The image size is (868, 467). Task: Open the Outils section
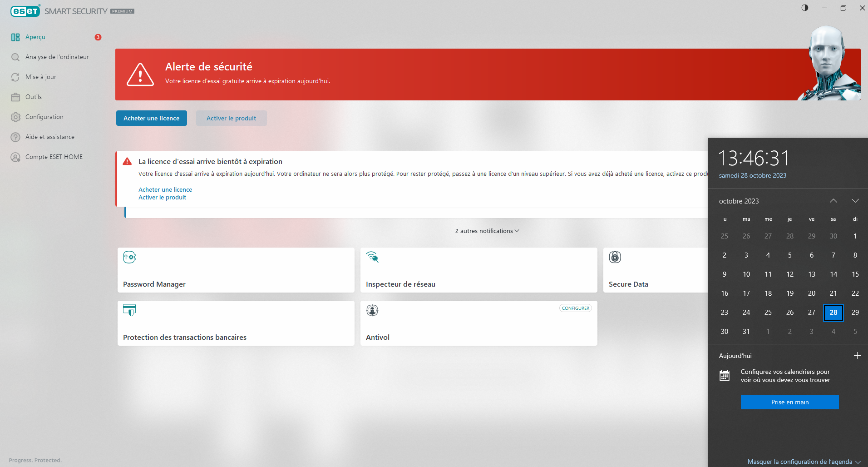pyautogui.click(x=34, y=97)
